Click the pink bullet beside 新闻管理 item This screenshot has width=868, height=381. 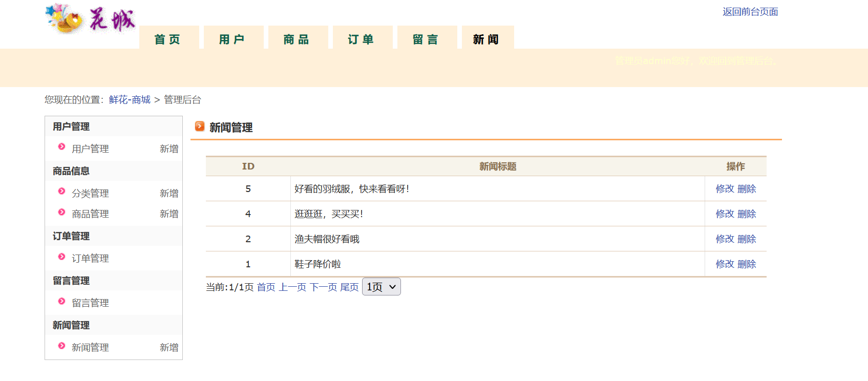tap(61, 346)
